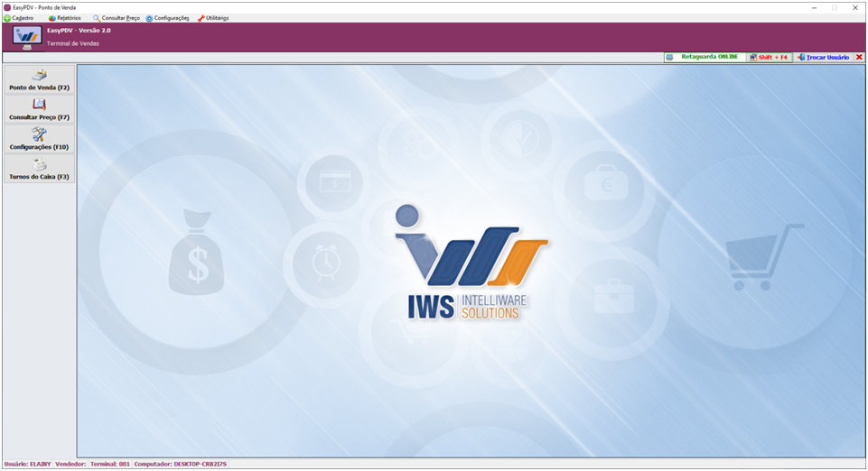
Task: Click the Terminal: 001 status bar label
Action: 110,464
